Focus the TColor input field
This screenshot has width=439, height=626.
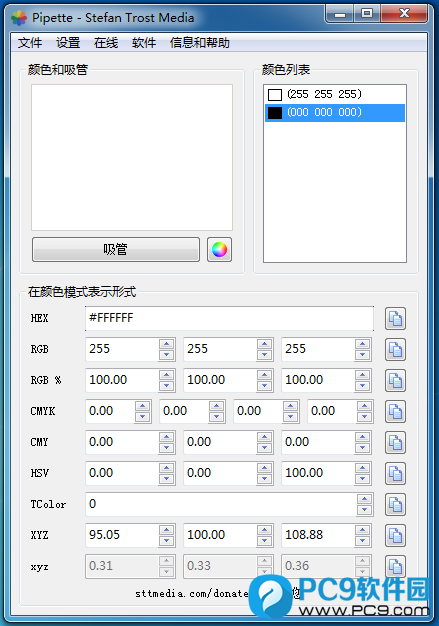(x=221, y=504)
